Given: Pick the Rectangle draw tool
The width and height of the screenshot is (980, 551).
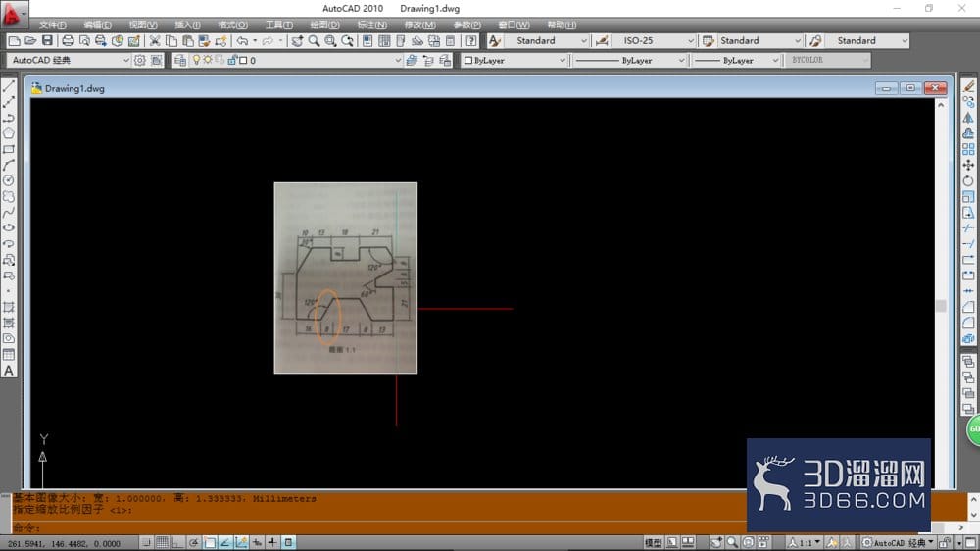Looking at the screenshot, I should tap(9, 149).
